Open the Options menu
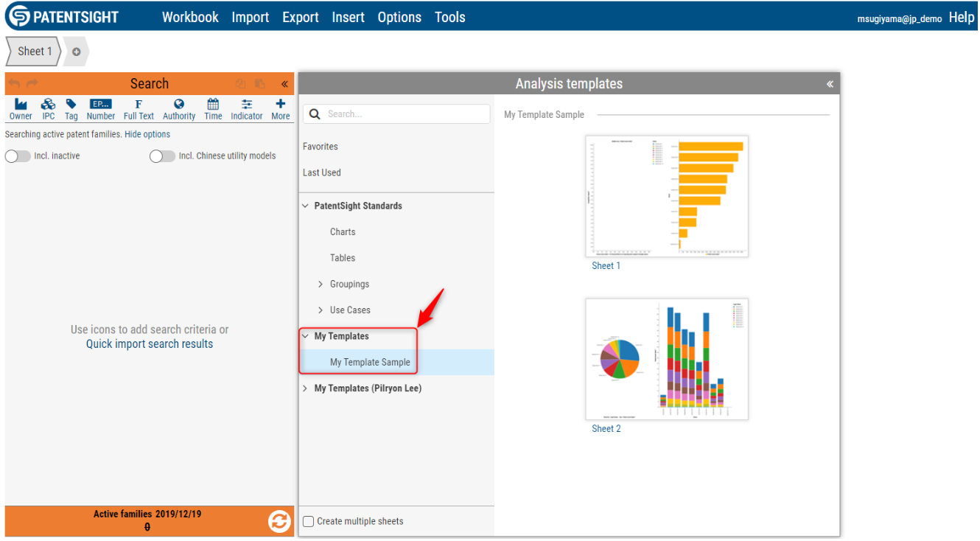This screenshot has height=541, width=980. (399, 17)
